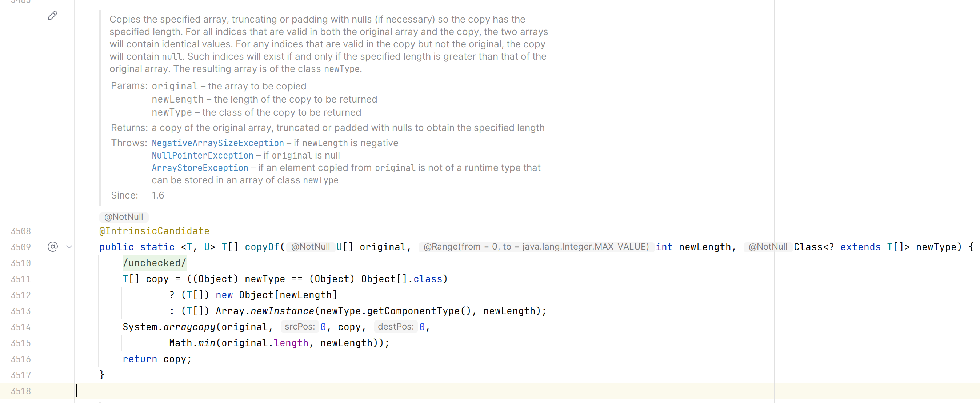The width and height of the screenshot is (980, 403).
Task: Click the @ annotation gutter icon
Action: (x=52, y=247)
